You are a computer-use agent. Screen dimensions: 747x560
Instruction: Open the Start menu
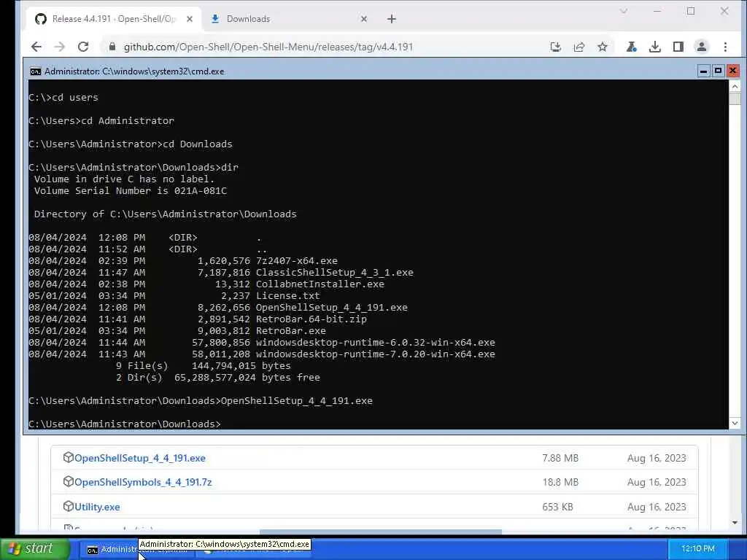pos(34,548)
